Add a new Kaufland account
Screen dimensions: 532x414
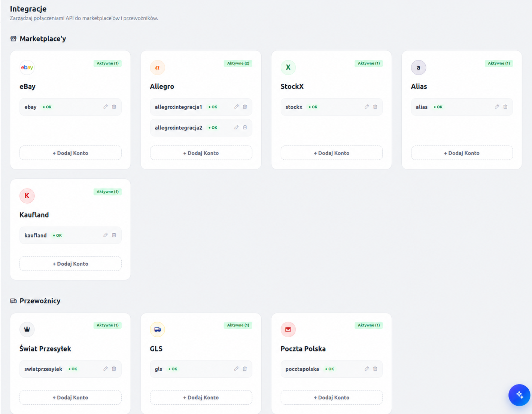pos(70,264)
